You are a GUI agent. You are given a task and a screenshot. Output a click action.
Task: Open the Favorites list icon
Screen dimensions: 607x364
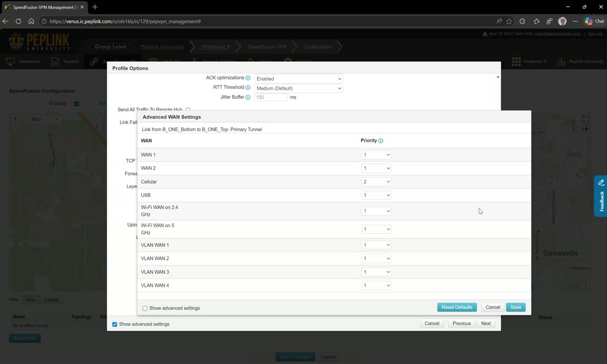536,22
